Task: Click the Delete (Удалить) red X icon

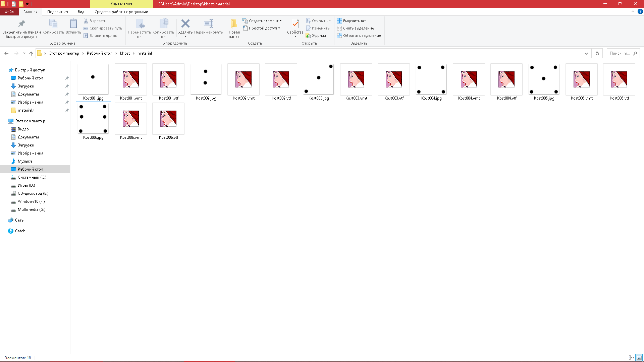Action: tap(185, 24)
